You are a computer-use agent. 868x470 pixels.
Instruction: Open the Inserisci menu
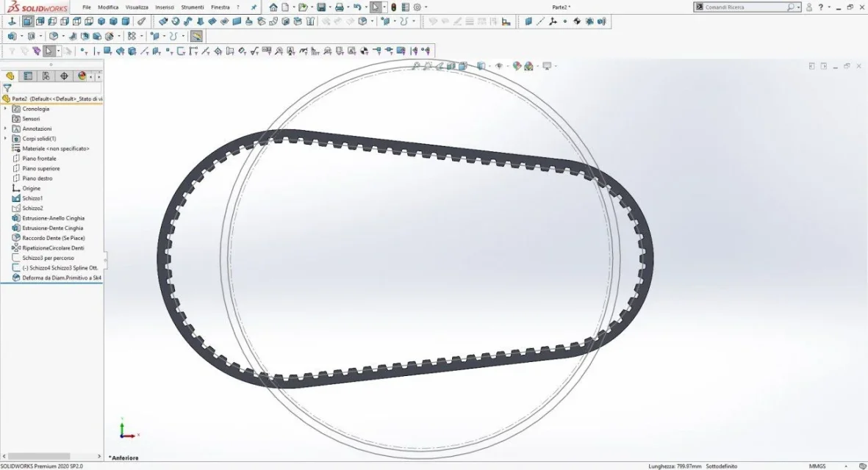pyautogui.click(x=165, y=7)
